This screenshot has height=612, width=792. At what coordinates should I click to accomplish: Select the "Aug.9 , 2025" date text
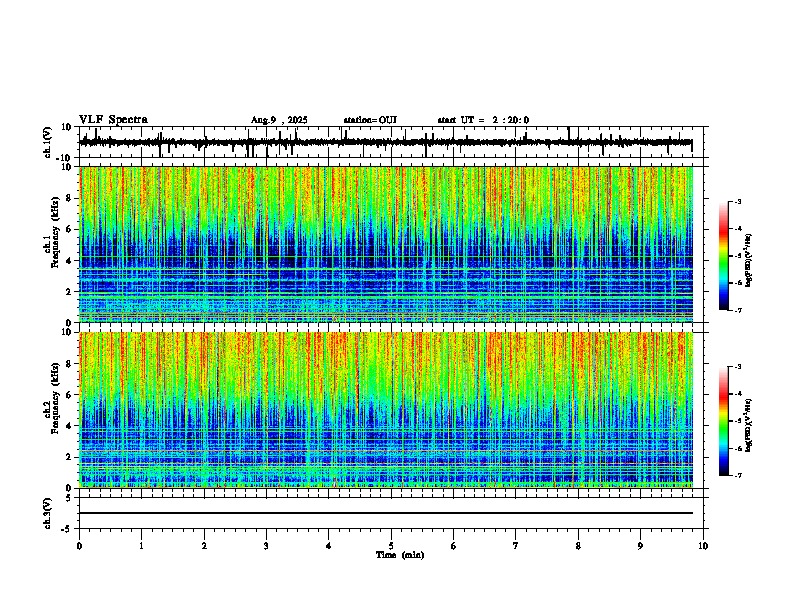(x=279, y=120)
